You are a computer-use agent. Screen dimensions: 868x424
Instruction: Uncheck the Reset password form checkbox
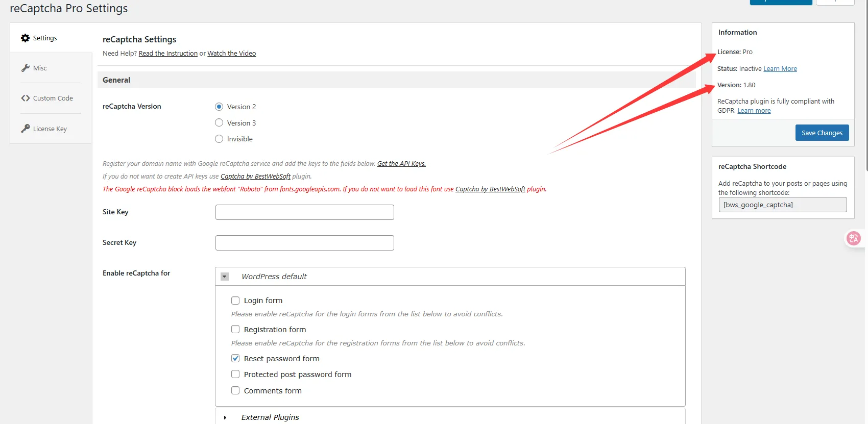[235, 358]
